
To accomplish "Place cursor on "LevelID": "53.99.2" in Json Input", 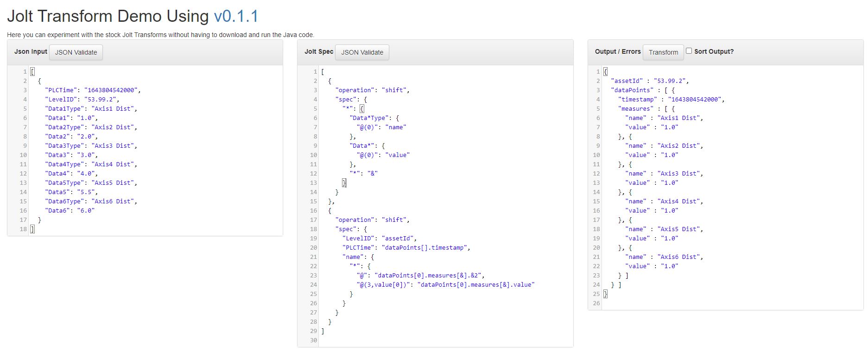I will (x=82, y=100).
